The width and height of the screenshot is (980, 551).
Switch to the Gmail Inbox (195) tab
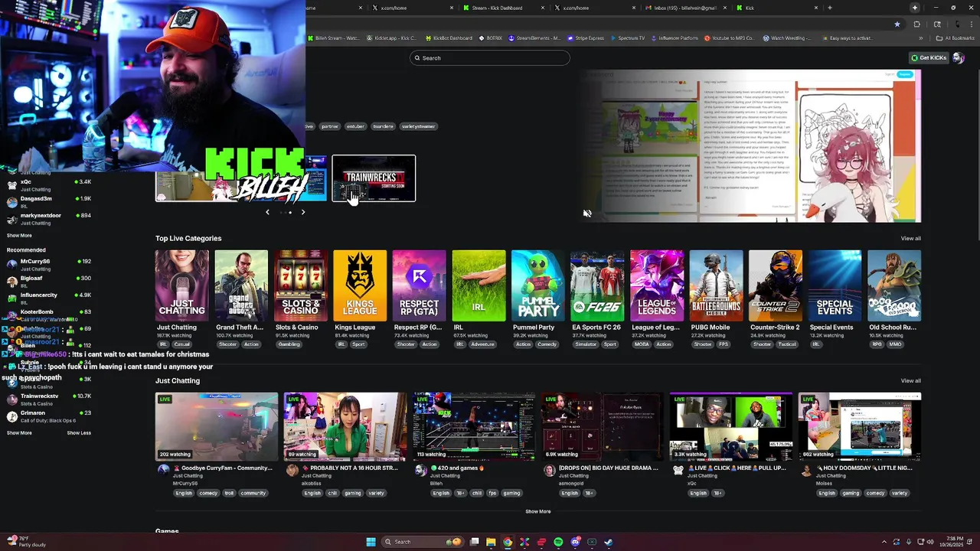click(686, 8)
